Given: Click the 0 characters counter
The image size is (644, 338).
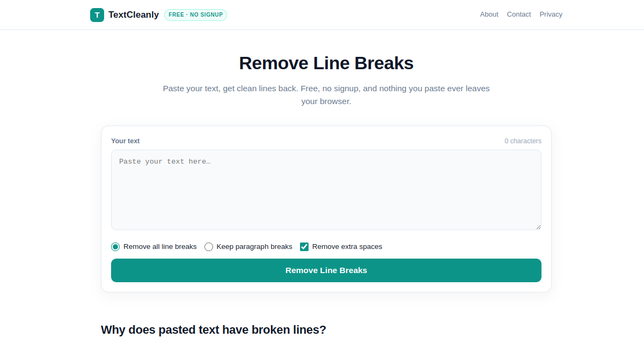Looking at the screenshot, I should [x=523, y=141].
